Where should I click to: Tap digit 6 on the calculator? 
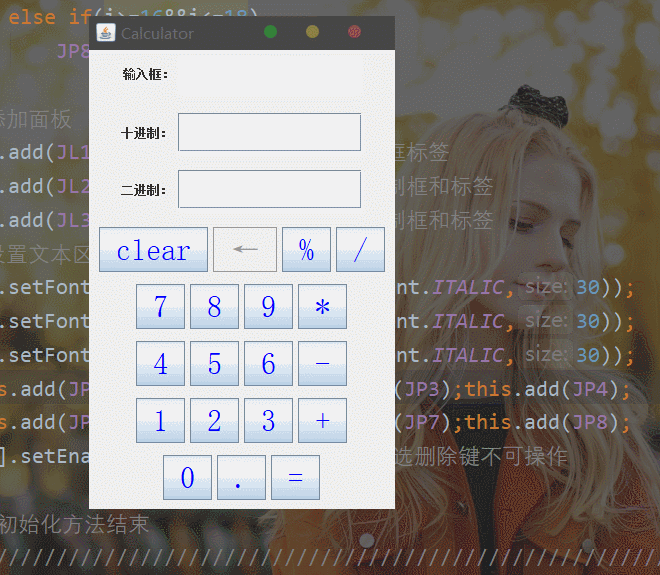(x=269, y=364)
